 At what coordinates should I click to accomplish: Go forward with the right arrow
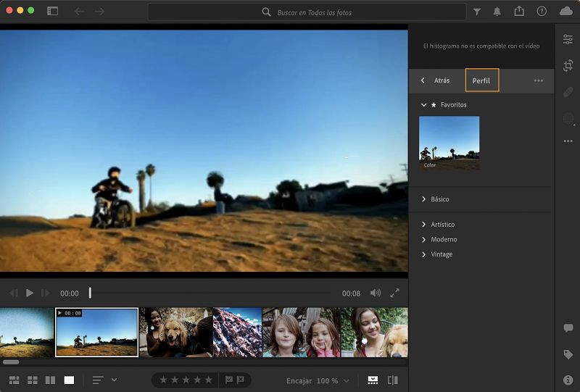pos(99,12)
